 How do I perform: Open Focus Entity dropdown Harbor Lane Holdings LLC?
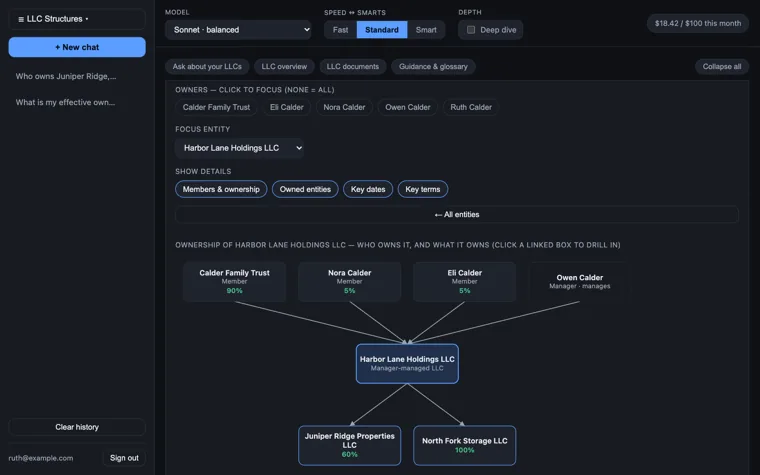240,148
